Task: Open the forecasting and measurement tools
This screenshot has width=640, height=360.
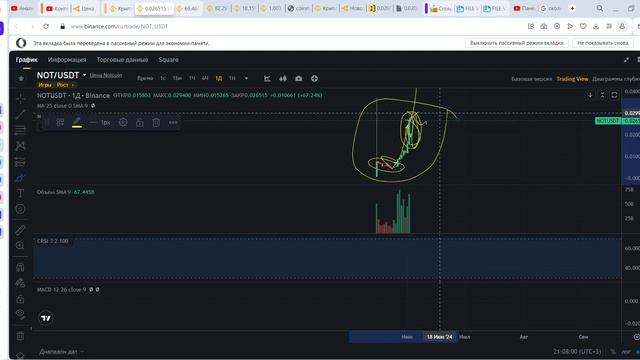Action: pyautogui.click(x=20, y=162)
